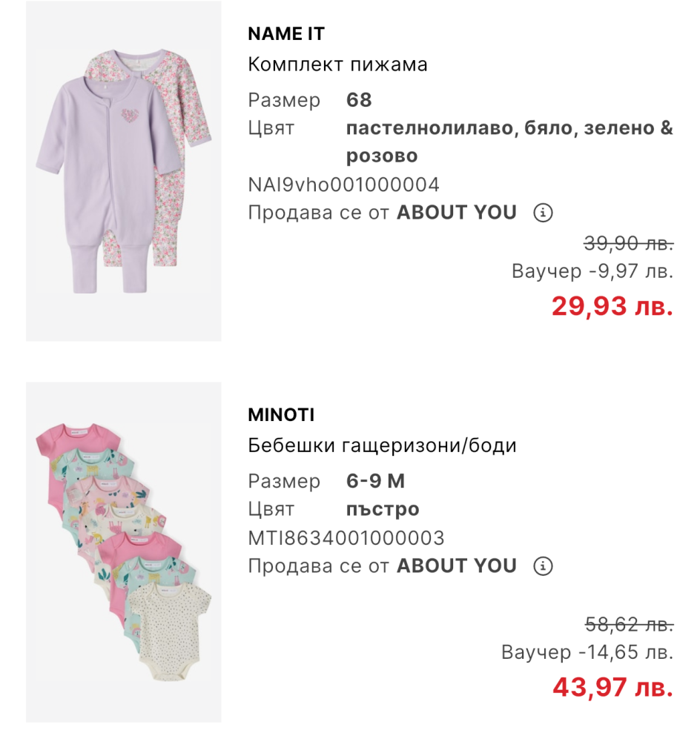Open the NAME IT pajama set thumbnail

click(x=124, y=171)
